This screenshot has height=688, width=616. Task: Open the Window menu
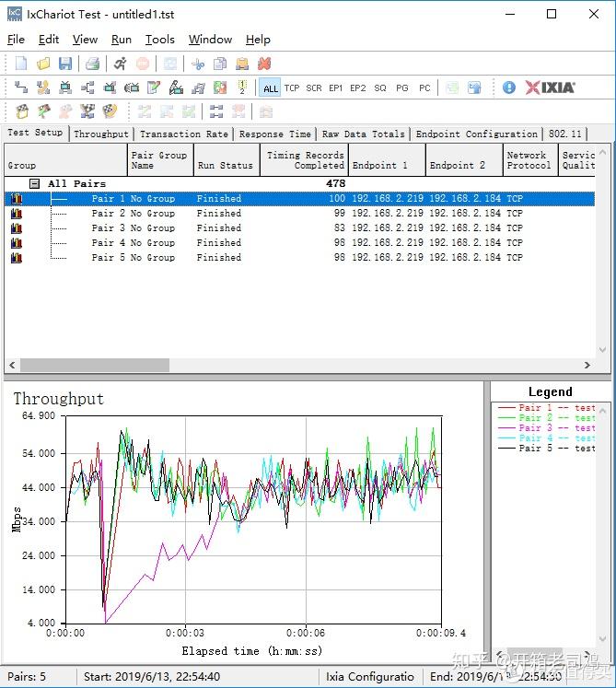(x=210, y=40)
